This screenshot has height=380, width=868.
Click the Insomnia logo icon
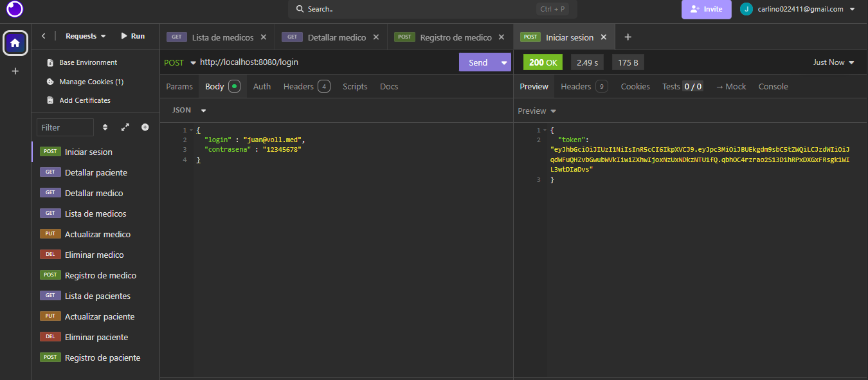(15, 9)
